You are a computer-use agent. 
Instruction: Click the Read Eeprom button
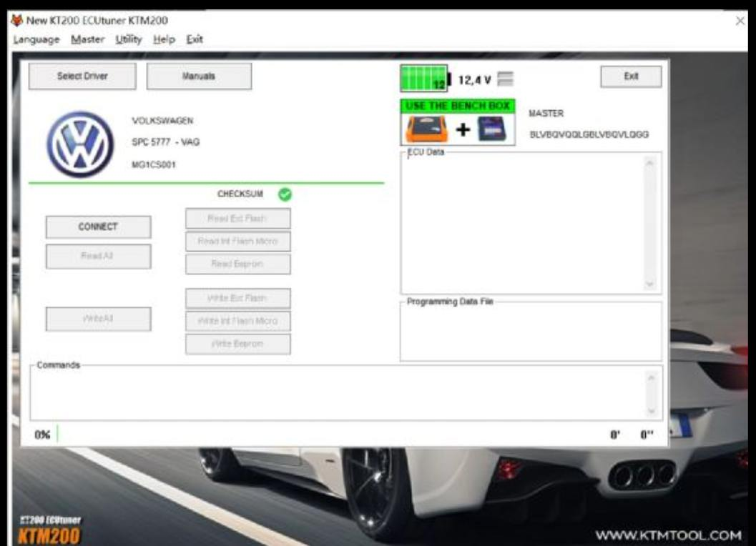click(237, 264)
